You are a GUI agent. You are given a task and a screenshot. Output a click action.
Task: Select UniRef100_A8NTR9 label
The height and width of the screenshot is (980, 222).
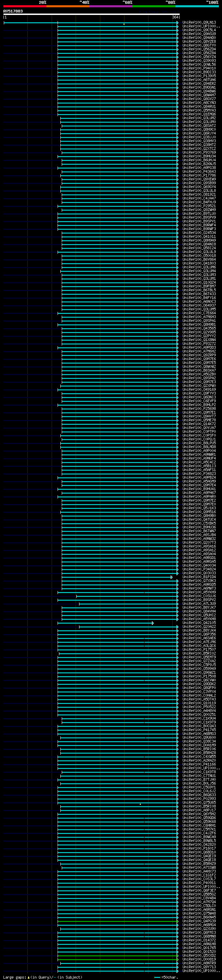coord(199,963)
